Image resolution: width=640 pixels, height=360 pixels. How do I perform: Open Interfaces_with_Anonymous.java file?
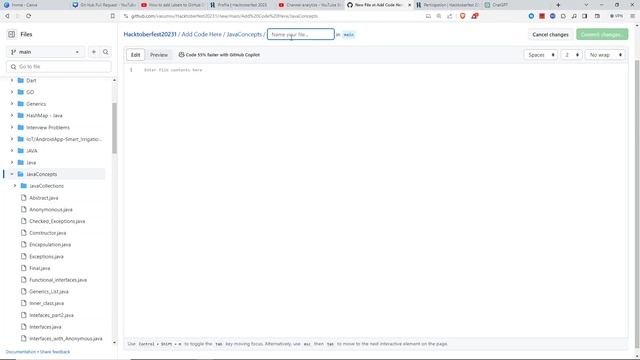tap(66, 338)
